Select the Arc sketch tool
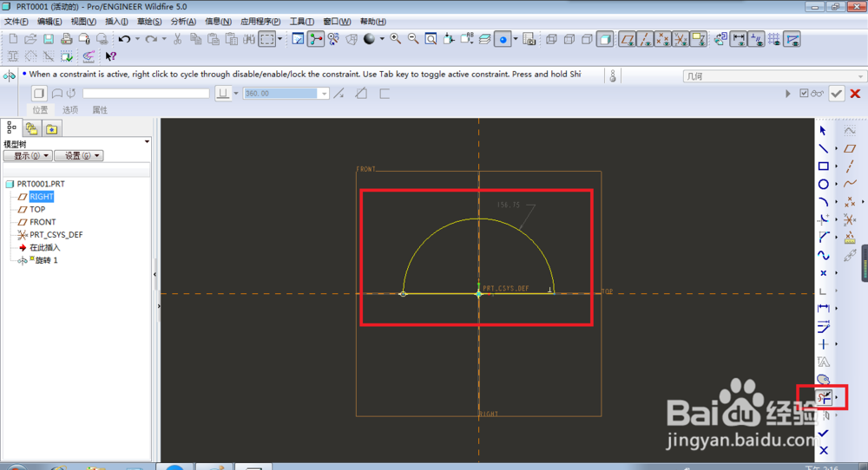Image resolution: width=868 pixels, height=470 pixels. click(x=823, y=202)
